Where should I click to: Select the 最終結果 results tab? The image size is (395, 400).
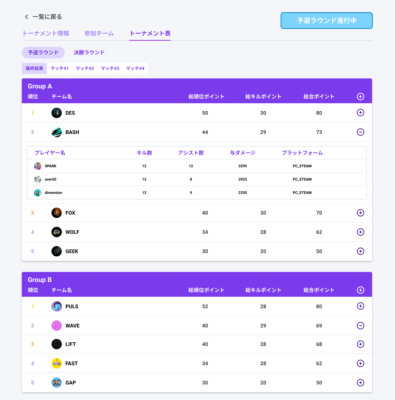pyautogui.click(x=34, y=68)
